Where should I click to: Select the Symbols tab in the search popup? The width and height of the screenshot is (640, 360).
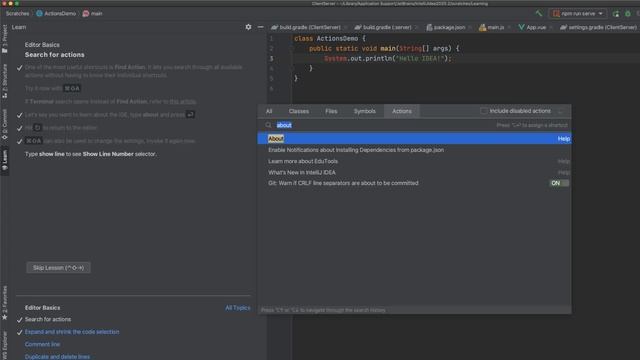(x=364, y=111)
